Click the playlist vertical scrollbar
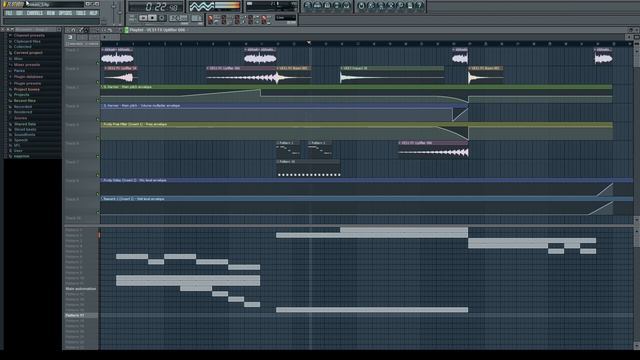 636,131
